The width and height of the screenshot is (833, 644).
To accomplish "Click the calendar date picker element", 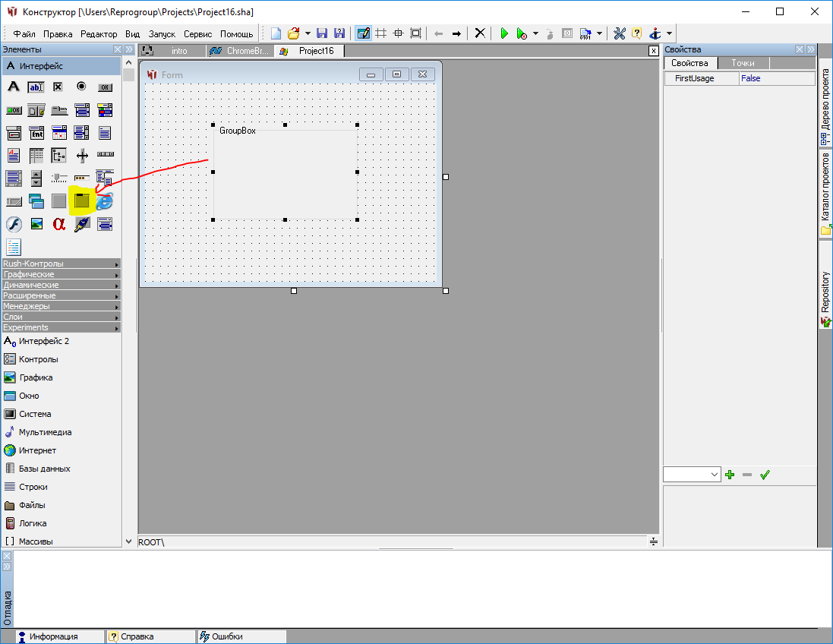I will (58, 133).
